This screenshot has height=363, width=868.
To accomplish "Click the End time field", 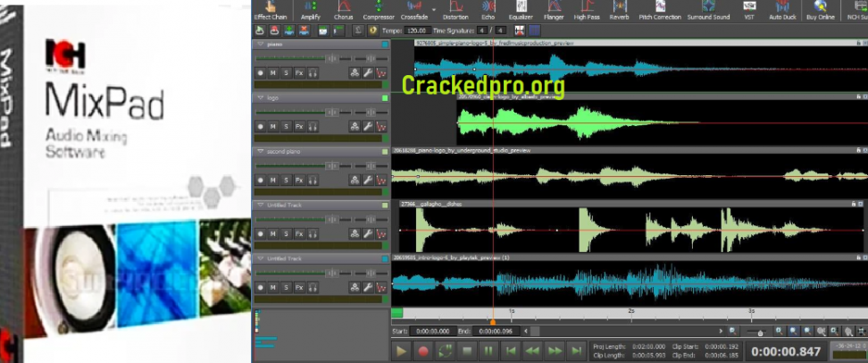I will (x=497, y=331).
